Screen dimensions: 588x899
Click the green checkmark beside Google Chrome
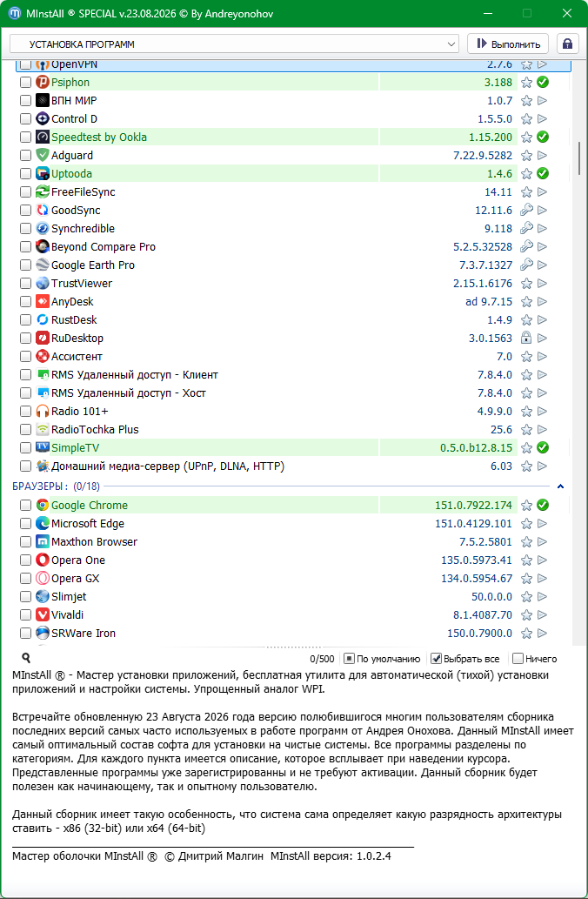click(543, 505)
